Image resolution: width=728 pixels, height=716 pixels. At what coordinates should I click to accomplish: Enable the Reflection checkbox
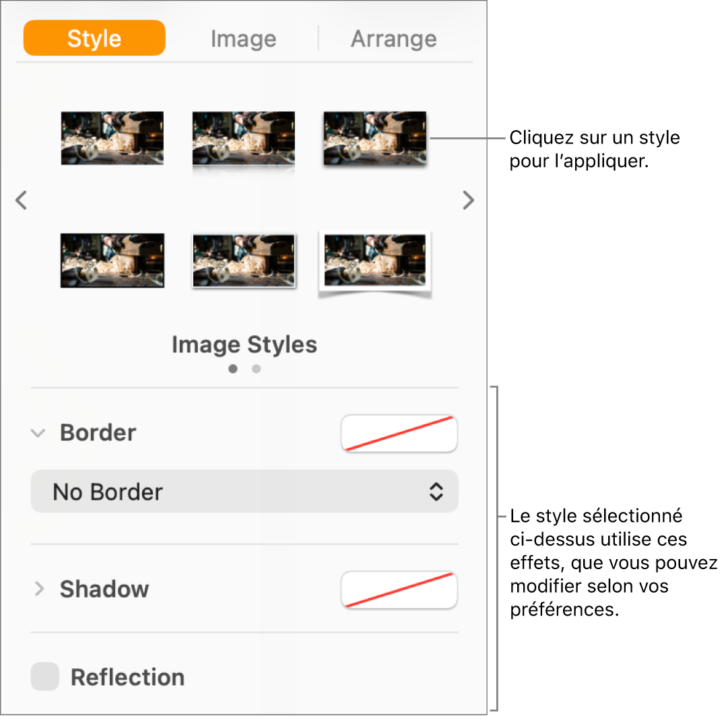click(44, 677)
